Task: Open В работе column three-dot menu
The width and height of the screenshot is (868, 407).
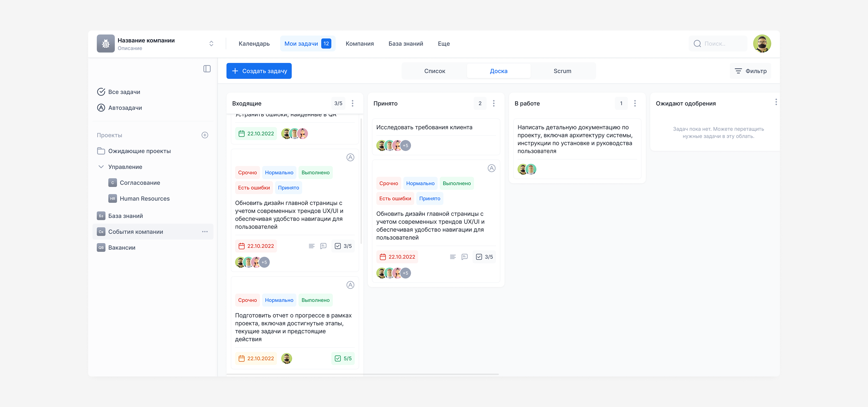Action: pos(635,103)
